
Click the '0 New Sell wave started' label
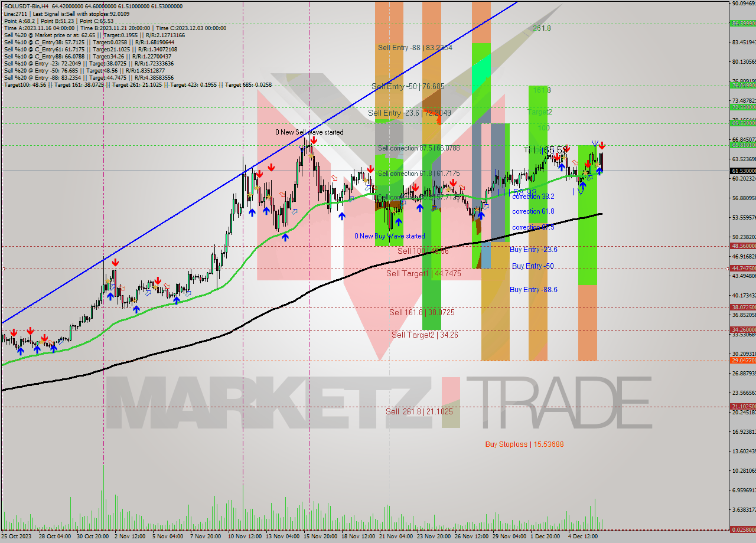[309, 132]
